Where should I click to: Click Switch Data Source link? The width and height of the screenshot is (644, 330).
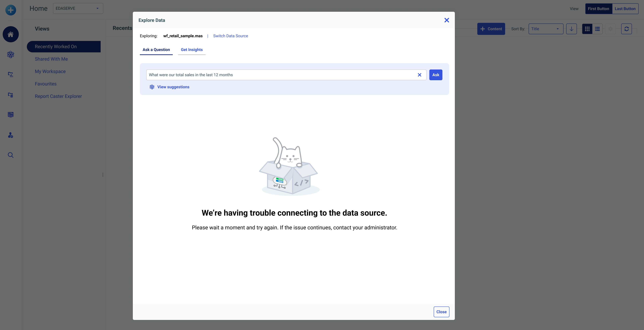[x=230, y=36]
